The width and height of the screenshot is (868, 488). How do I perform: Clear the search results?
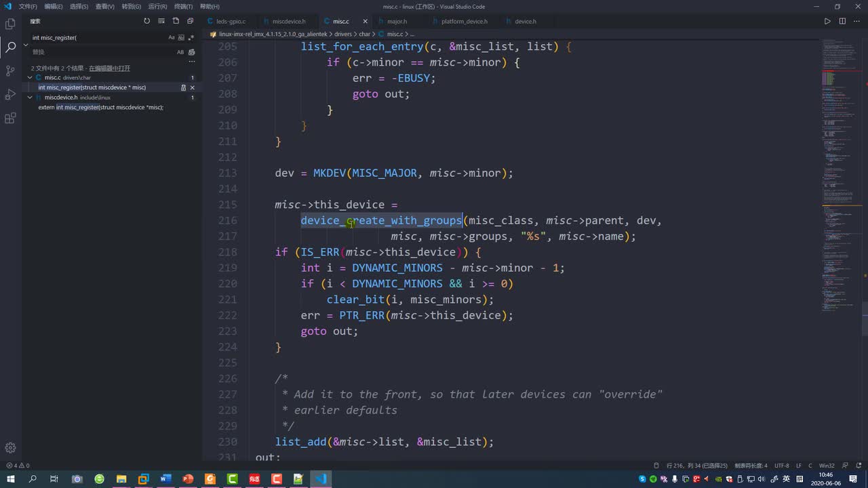[x=161, y=21]
